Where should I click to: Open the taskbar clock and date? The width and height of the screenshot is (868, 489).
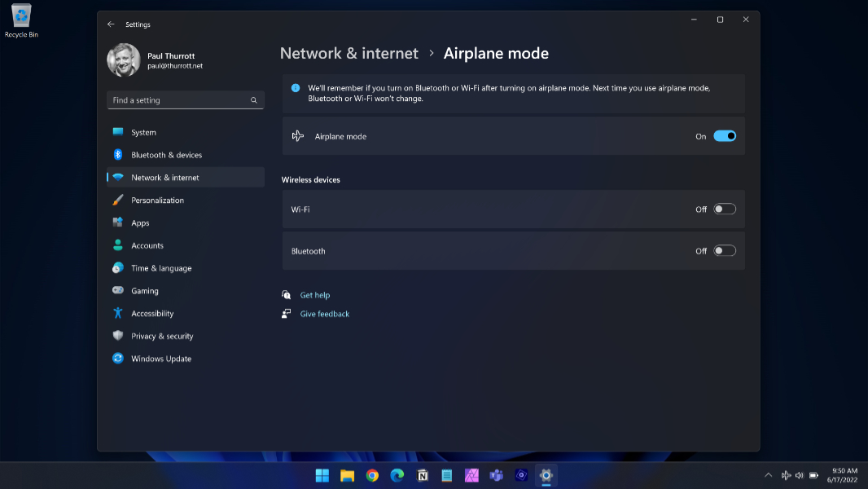[x=844, y=475]
